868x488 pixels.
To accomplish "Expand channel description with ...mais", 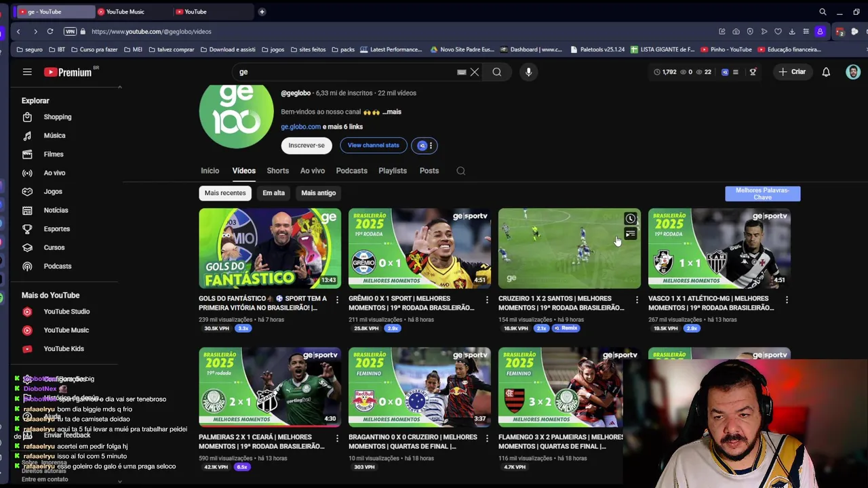I will pyautogui.click(x=392, y=112).
